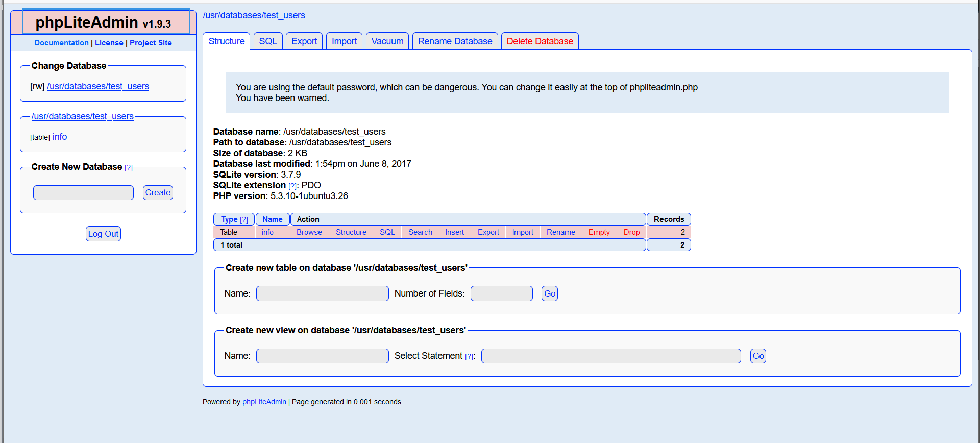Click the Number of Fields input
Image resolution: width=980 pixels, height=443 pixels.
point(502,293)
